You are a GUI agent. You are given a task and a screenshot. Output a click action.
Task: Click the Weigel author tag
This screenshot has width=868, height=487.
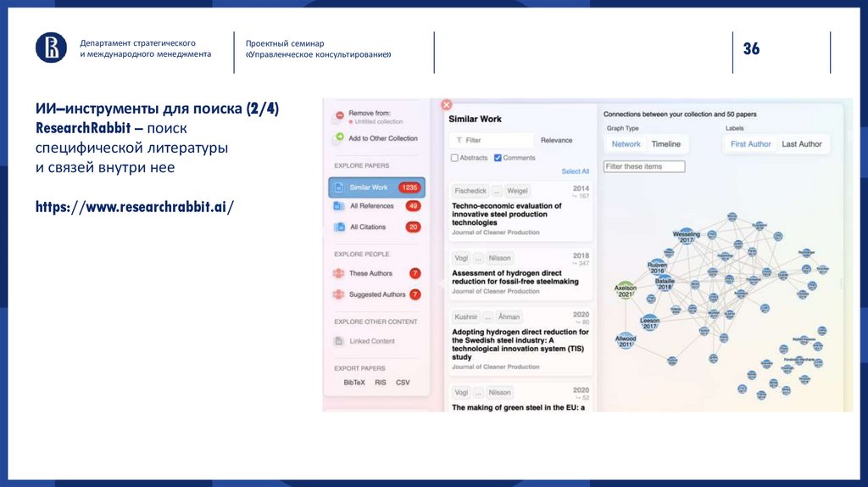pos(517,191)
